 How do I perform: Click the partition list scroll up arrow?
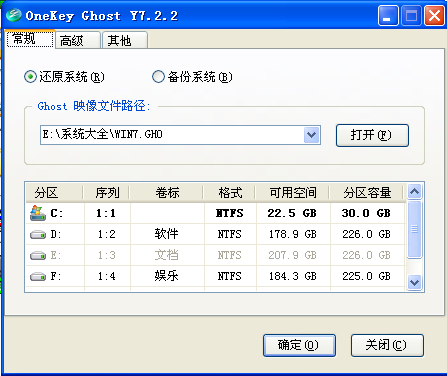[414, 192]
